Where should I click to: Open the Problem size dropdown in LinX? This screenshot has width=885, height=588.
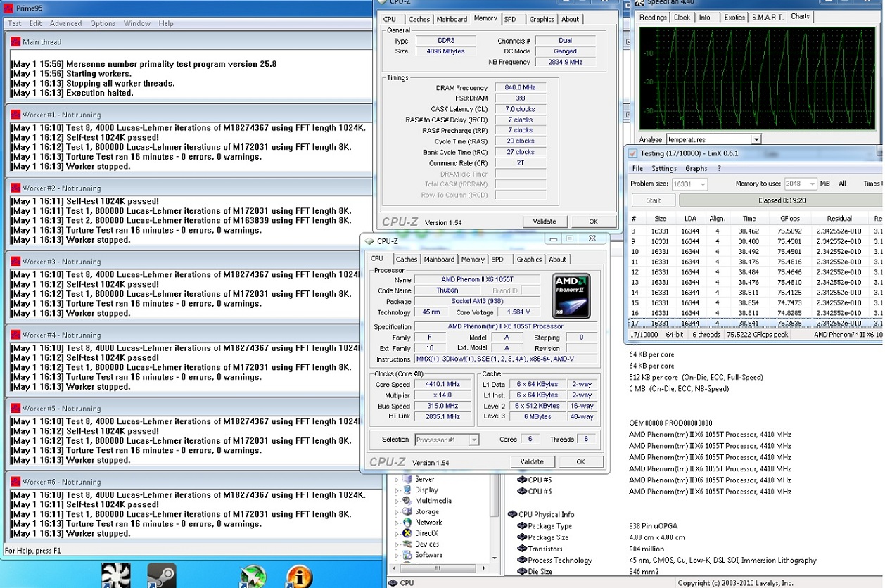(x=702, y=184)
